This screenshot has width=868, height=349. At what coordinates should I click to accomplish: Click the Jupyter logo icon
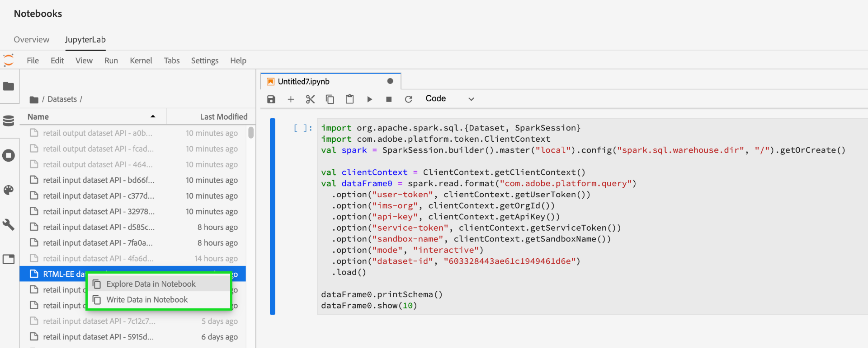(x=9, y=60)
